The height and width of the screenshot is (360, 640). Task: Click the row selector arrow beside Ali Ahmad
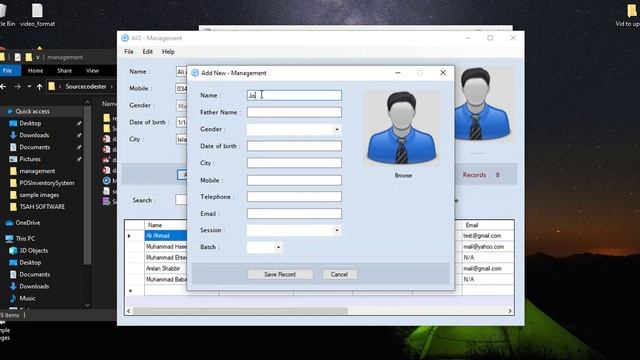coord(129,236)
